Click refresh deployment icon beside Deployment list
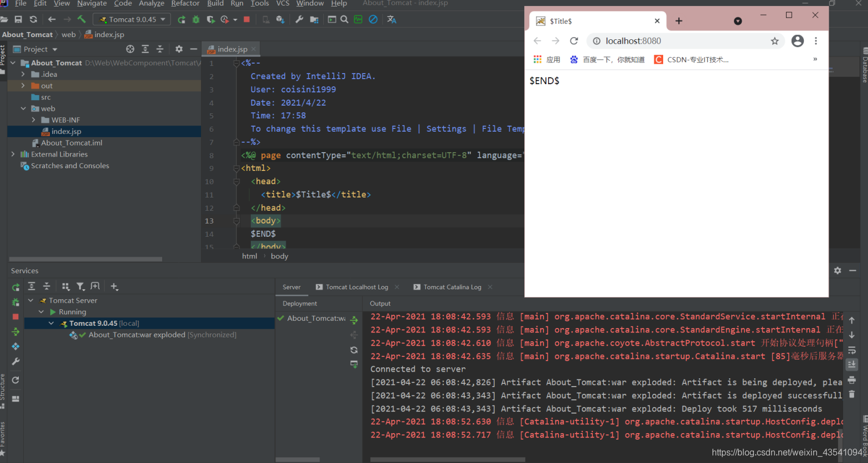This screenshot has width=868, height=463. point(354,350)
